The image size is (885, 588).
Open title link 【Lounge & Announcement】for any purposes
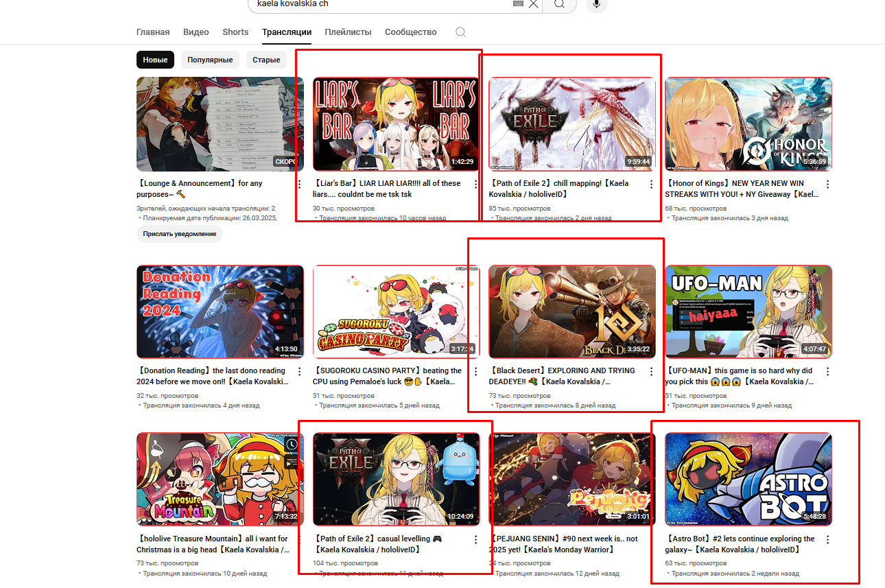(x=200, y=189)
